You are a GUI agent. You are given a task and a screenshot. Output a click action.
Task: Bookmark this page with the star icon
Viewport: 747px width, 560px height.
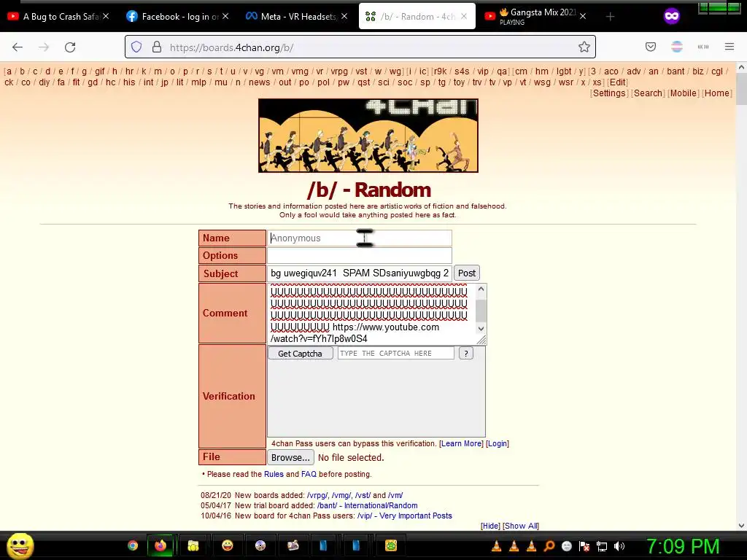(x=584, y=47)
